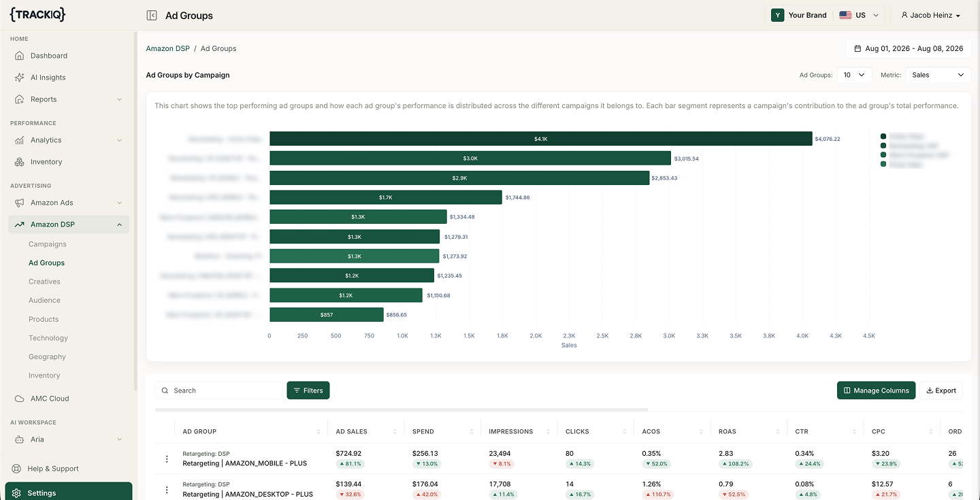Click the Inventory boxes icon under Performance

click(20, 162)
